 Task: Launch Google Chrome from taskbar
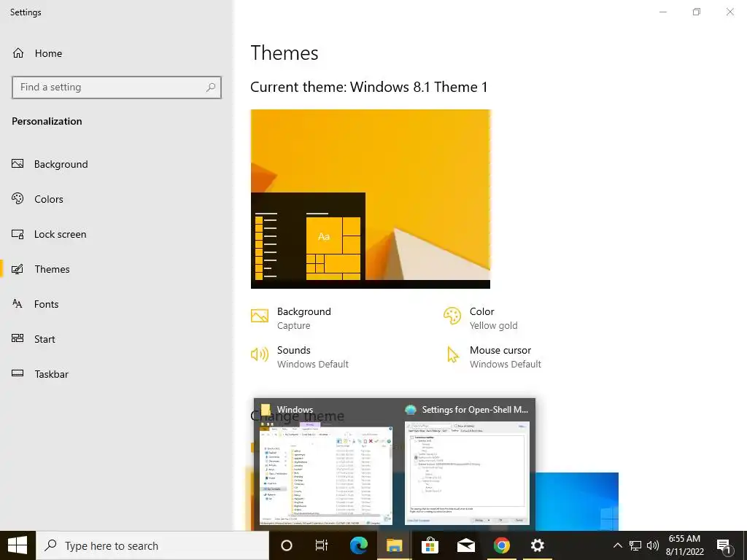(x=501, y=545)
